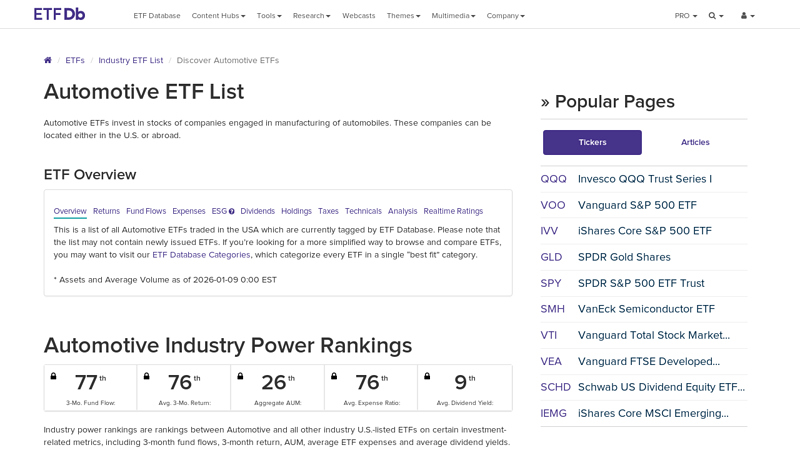Click the 9th Avg. Dividend Yield ranking
The image size is (800, 450).
465,383
